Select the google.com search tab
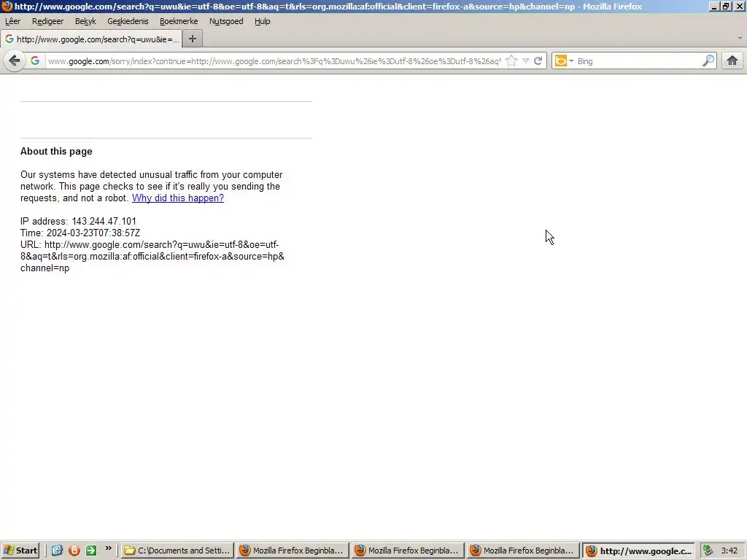Image resolution: width=747 pixels, height=560 pixels. [91, 39]
